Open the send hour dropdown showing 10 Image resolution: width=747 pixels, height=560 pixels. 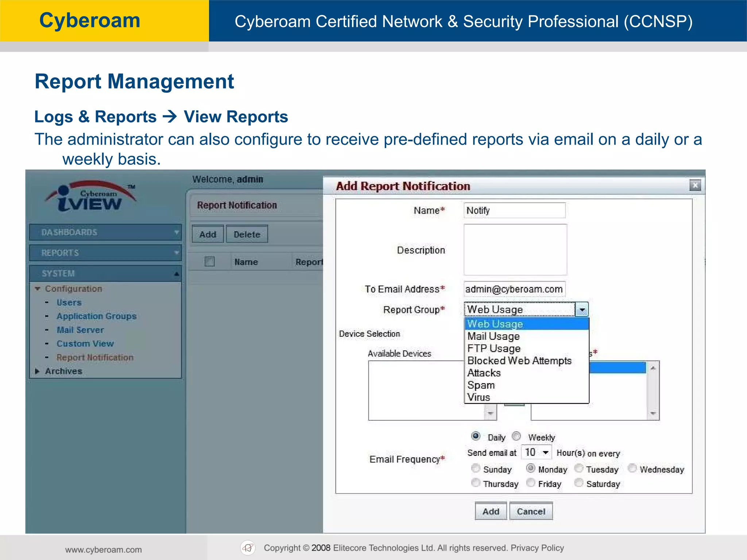536,452
